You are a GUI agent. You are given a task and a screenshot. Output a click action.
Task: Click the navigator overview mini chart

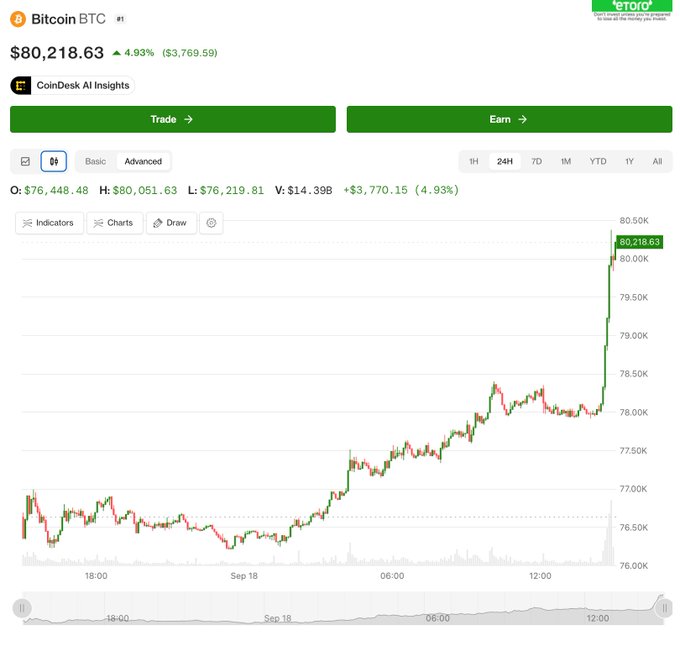tap(343, 608)
